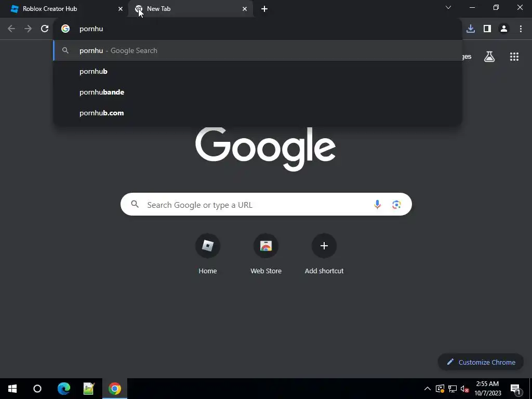532x399 pixels.
Task: Open the notepad app on taskbar
Action: pos(89,389)
